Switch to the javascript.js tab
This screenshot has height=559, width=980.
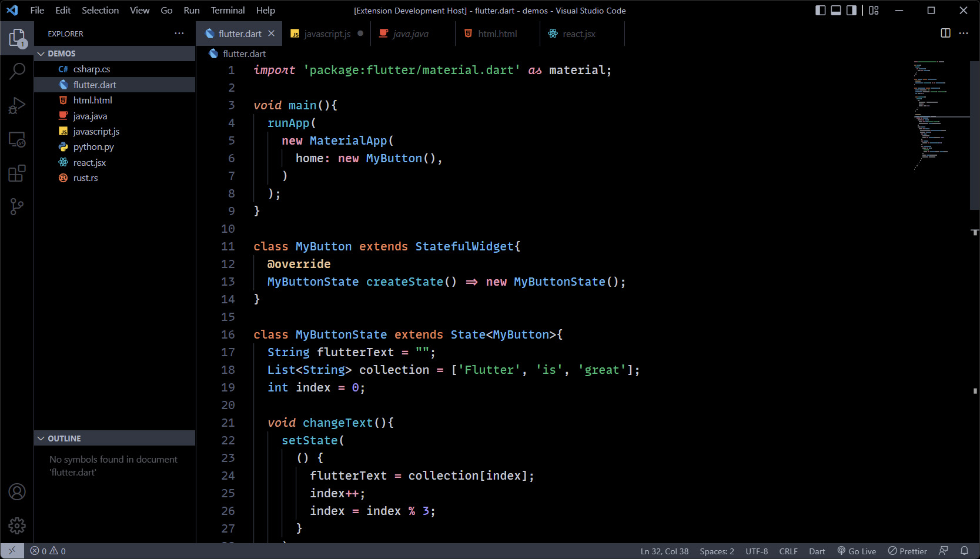click(327, 34)
